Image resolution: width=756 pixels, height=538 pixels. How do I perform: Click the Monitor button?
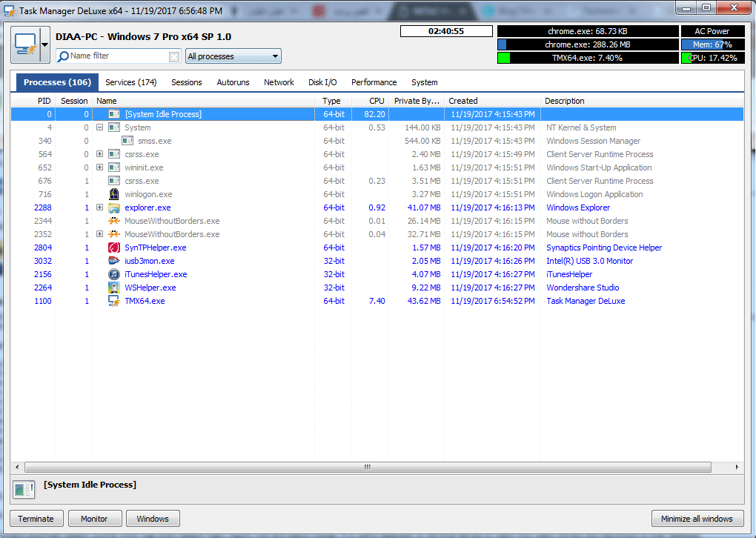[95, 519]
